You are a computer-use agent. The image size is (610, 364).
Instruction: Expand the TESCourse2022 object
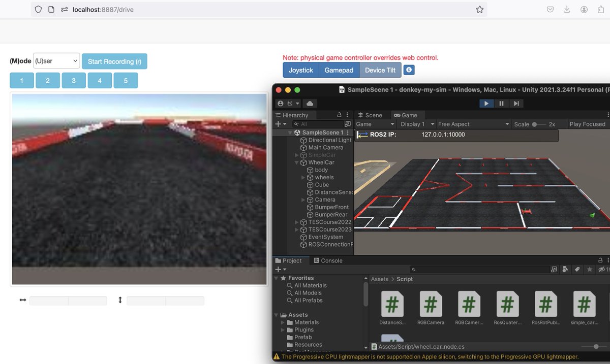[297, 222]
